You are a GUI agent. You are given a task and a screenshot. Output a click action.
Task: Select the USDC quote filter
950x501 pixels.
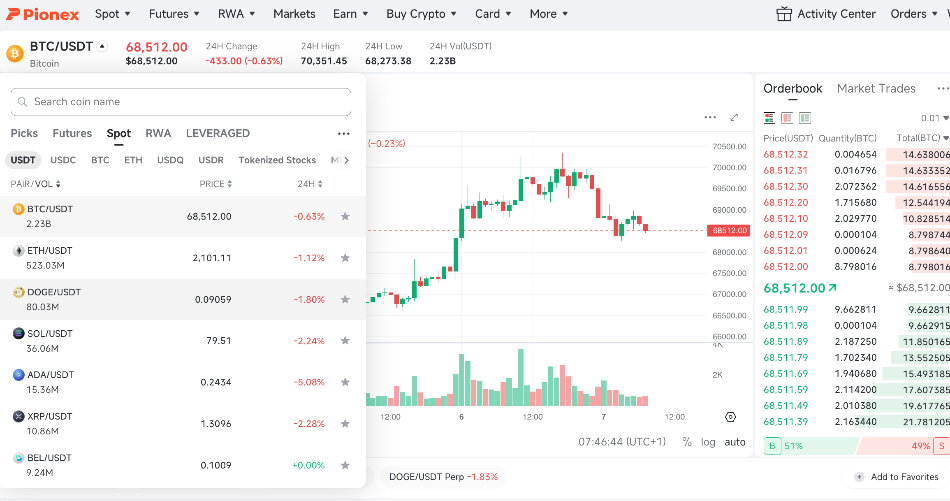pyautogui.click(x=63, y=160)
